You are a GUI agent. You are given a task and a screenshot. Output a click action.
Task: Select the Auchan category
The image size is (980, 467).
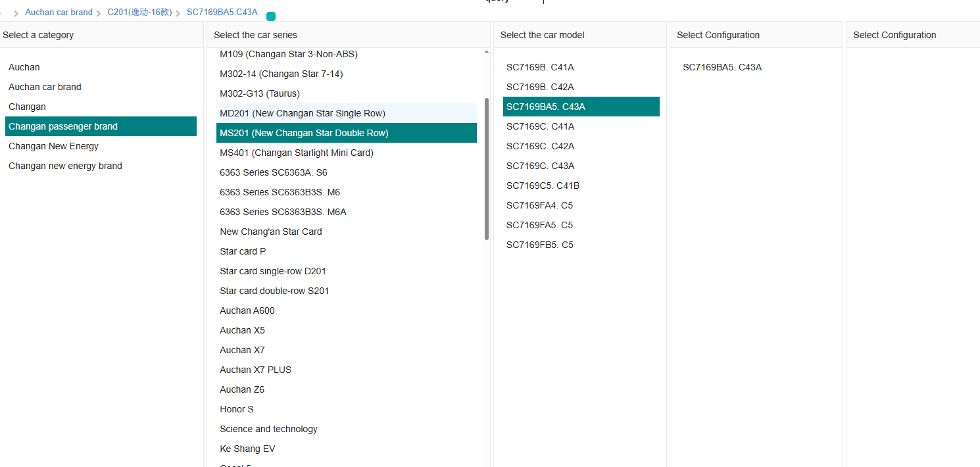[24, 67]
